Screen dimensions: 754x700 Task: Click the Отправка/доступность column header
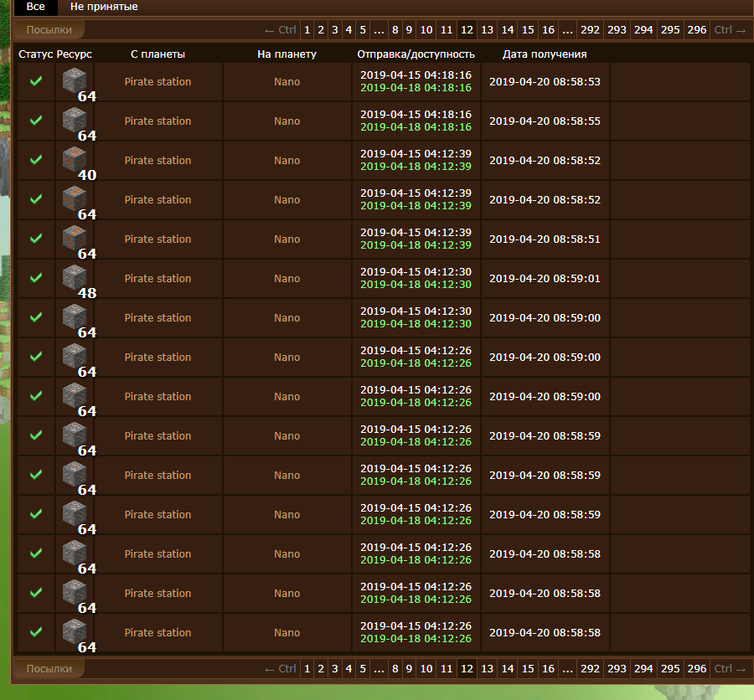[x=416, y=54]
